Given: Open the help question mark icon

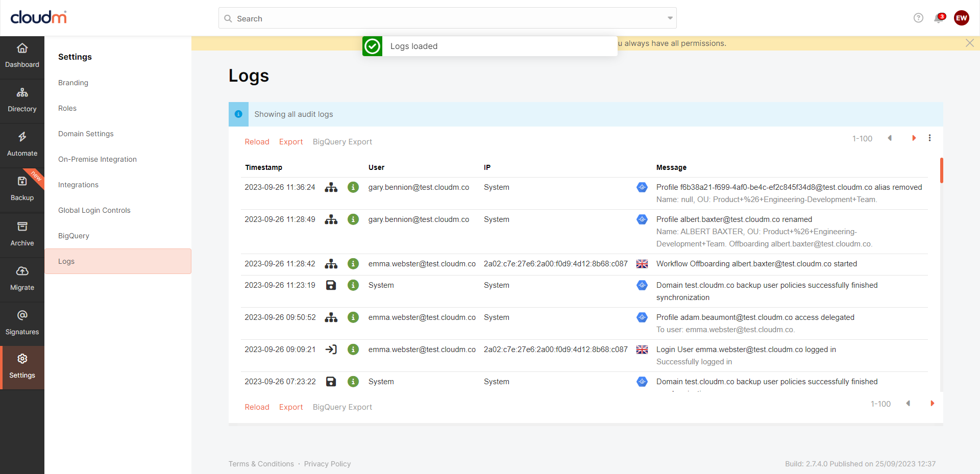Looking at the screenshot, I should pyautogui.click(x=918, y=18).
